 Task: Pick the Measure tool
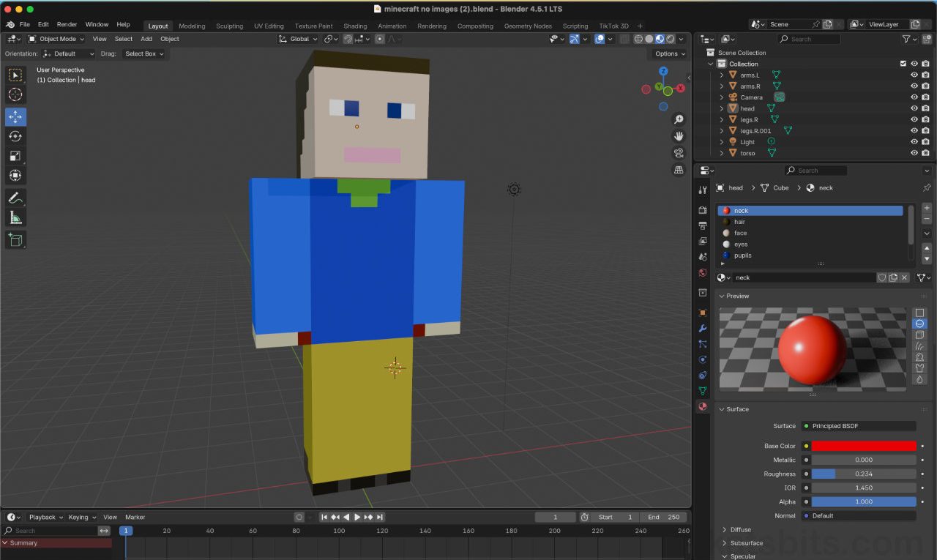[x=15, y=217]
